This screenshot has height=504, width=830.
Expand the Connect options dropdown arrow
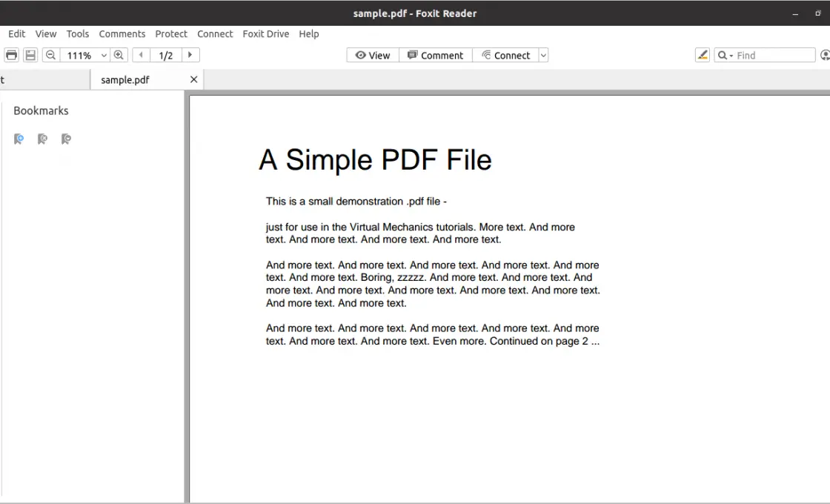543,55
